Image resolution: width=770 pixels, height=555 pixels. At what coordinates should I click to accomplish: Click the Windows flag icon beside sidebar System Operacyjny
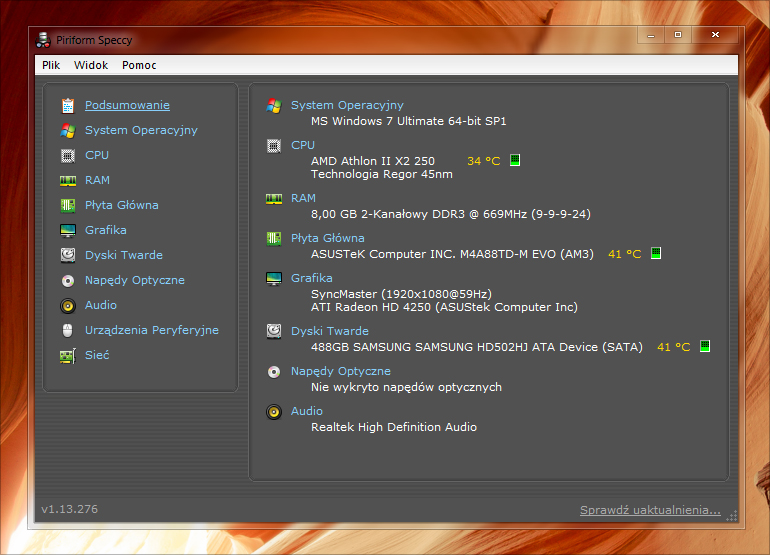pyautogui.click(x=68, y=131)
